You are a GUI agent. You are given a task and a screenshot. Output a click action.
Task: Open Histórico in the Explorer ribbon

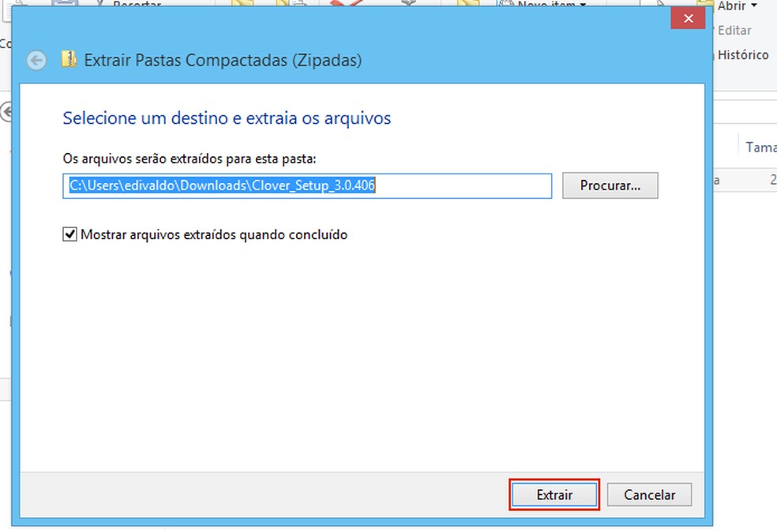[x=743, y=54]
